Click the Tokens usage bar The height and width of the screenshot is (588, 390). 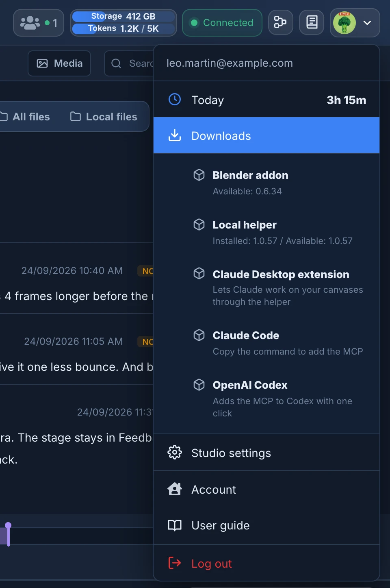123,28
